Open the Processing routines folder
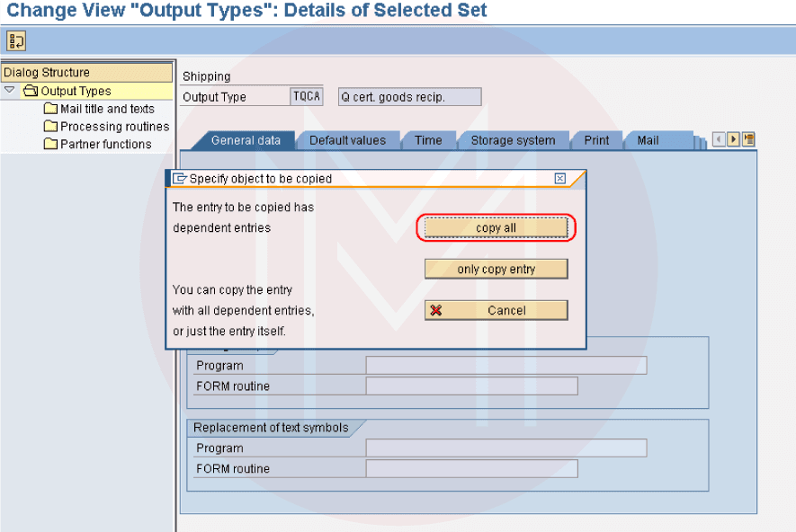The width and height of the screenshot is (796, 532). coord(113,127)
